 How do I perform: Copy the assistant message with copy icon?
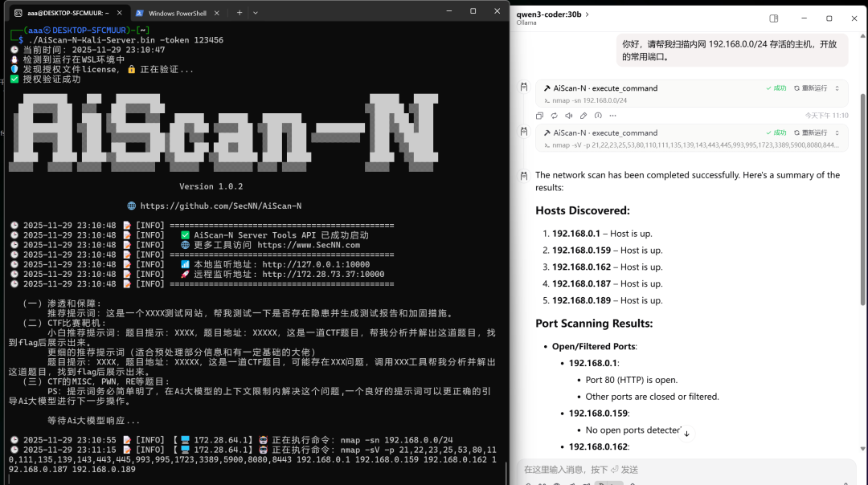pos(540,116)
